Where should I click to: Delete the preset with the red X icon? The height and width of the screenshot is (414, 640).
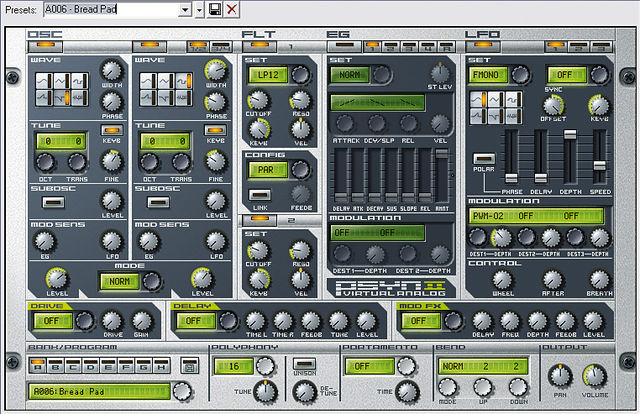(232, 9)
